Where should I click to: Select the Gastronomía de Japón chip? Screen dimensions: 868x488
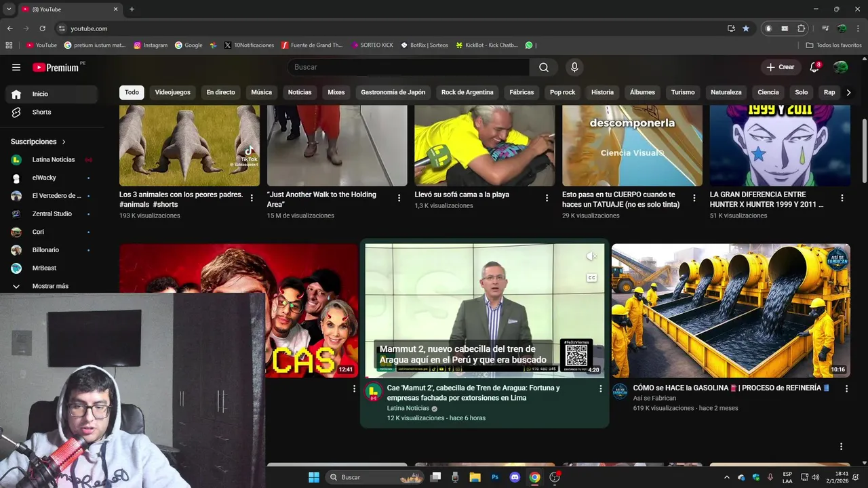(x=393, y=92)
